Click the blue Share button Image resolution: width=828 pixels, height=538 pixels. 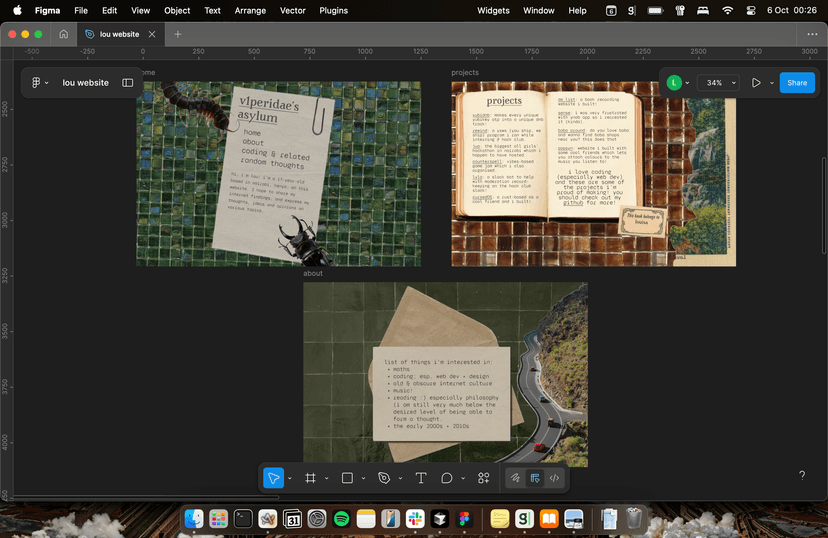[x=797, y=83]
